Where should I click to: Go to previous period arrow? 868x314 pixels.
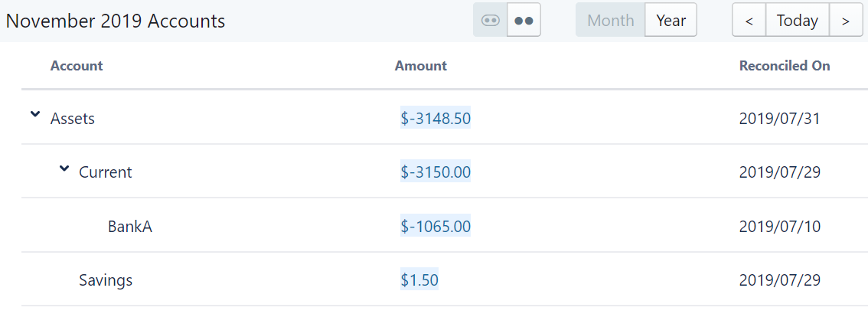coord(749,21)
